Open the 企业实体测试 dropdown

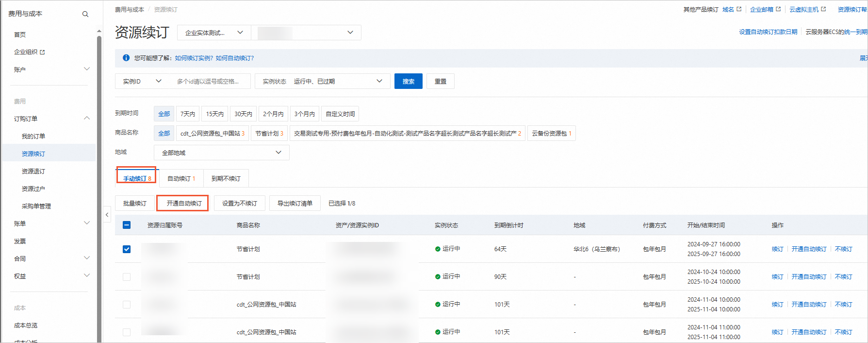(214, 33)
